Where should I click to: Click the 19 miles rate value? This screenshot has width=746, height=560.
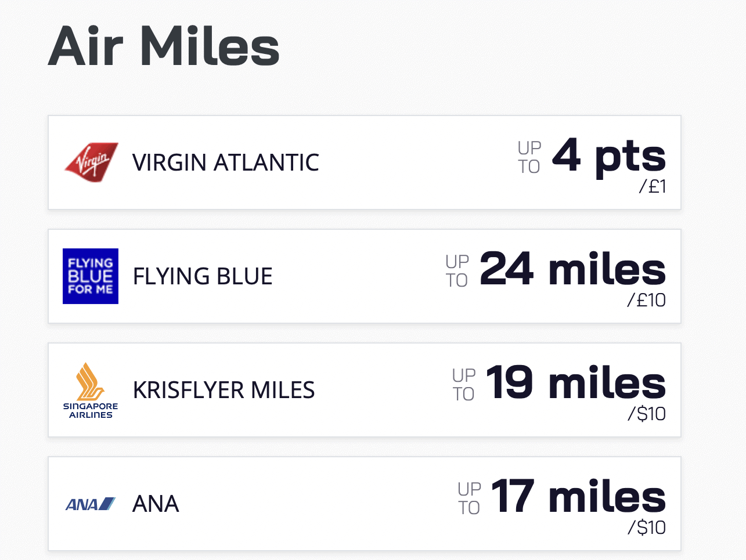576,382
